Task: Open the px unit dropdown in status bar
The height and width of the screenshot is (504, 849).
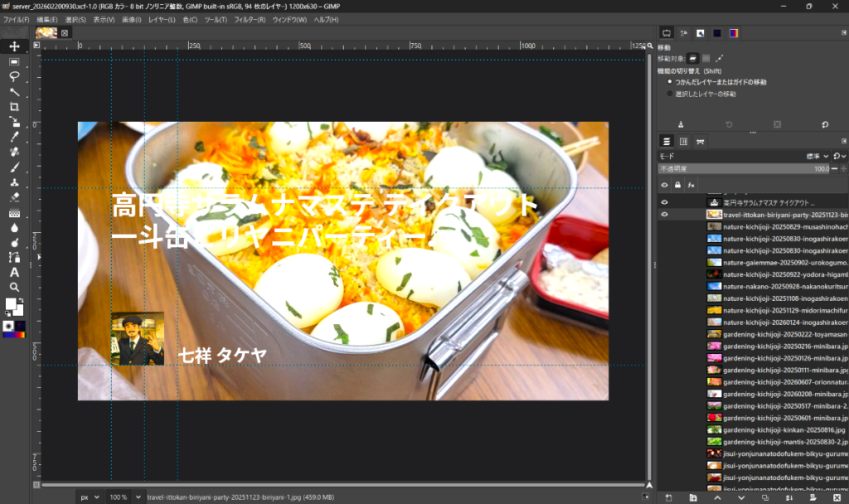Action: (x=89, y=497)
